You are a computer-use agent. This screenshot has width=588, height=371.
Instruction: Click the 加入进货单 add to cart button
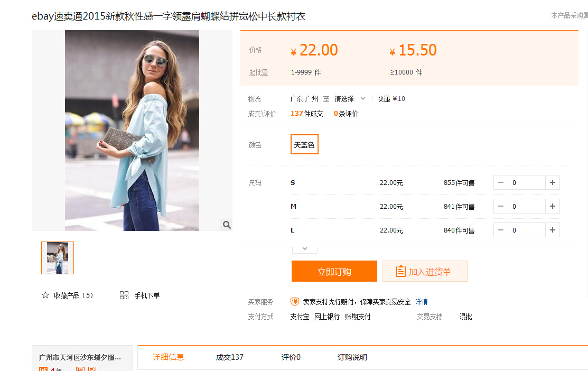(x=425, y=272)
